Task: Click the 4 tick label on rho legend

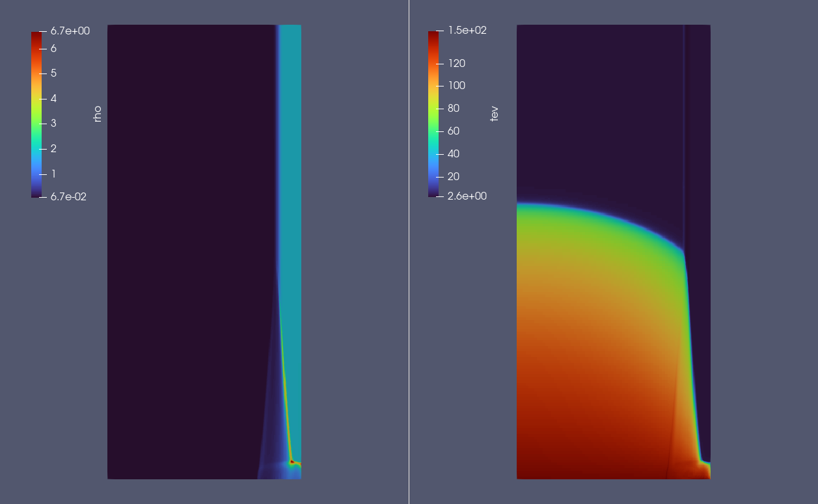Action: tap(53, 99)
